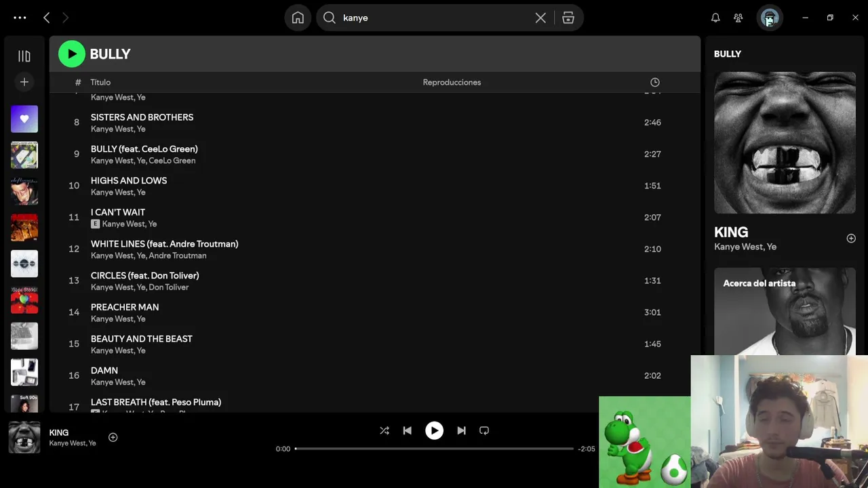Open the second playlist thumbnail in sidebar
868x488 pixels.
coord(24,155)
